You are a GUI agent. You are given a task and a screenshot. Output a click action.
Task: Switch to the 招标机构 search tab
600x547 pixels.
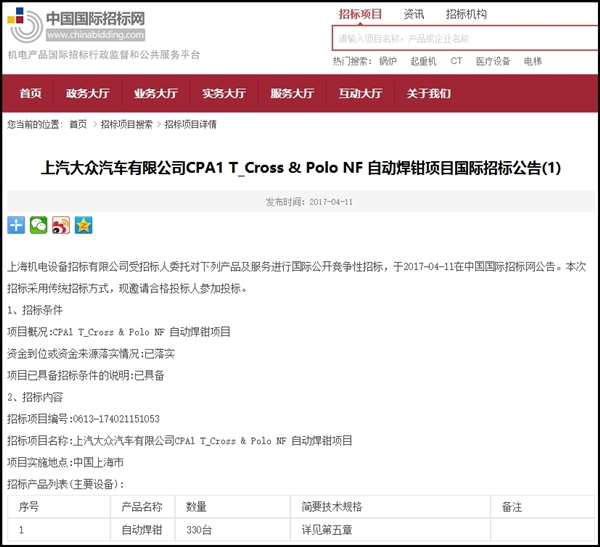pyautogui.click(x=466, y=14)
